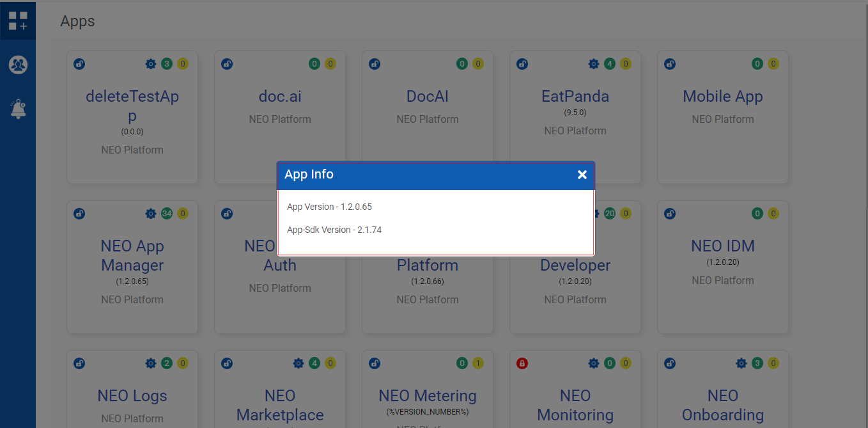The height and width of the screenshot is (428, 868).
Task: Click yellow badge 1 on NEO Metering card
Action: pos(478,363)
